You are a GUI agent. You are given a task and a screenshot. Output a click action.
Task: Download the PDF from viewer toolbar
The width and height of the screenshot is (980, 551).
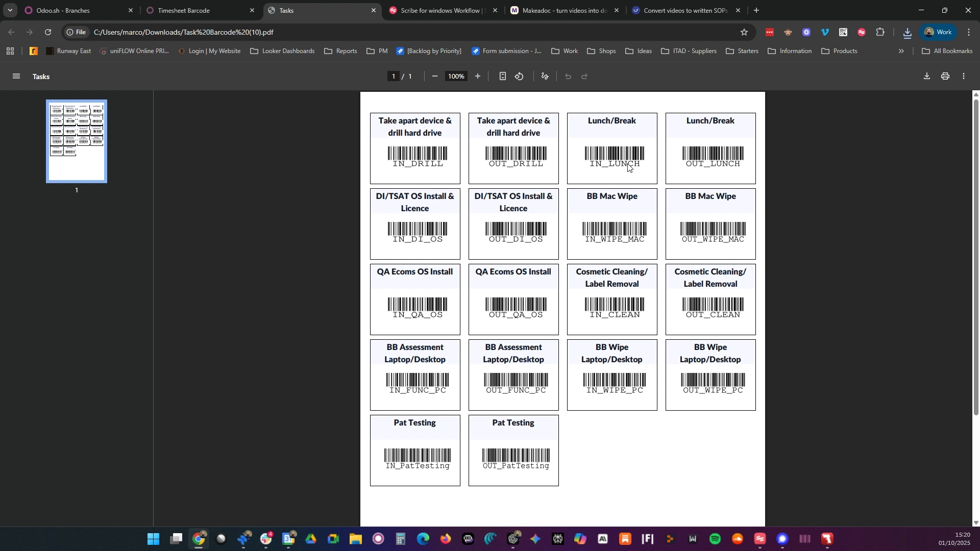(x=927, y=77)
